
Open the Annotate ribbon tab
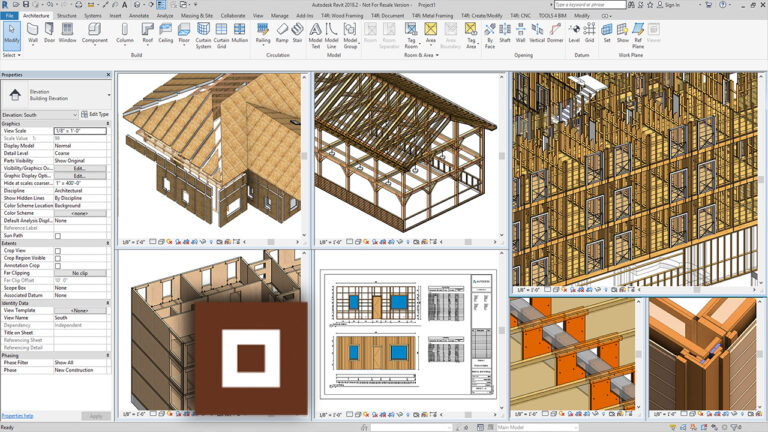click(139, 16)
